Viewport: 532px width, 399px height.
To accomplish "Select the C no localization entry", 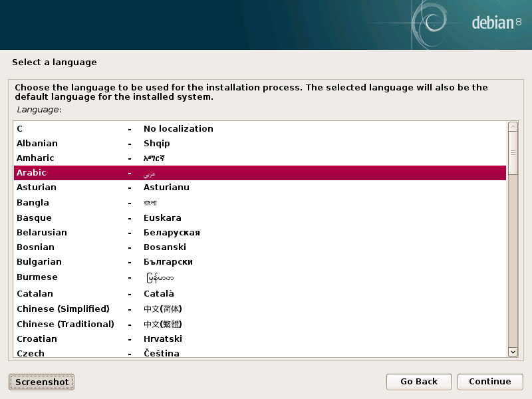I will coord(259,129).
